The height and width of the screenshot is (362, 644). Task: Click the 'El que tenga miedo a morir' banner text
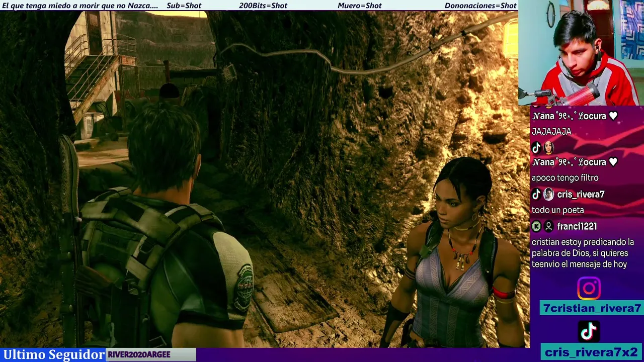[80, 6]
